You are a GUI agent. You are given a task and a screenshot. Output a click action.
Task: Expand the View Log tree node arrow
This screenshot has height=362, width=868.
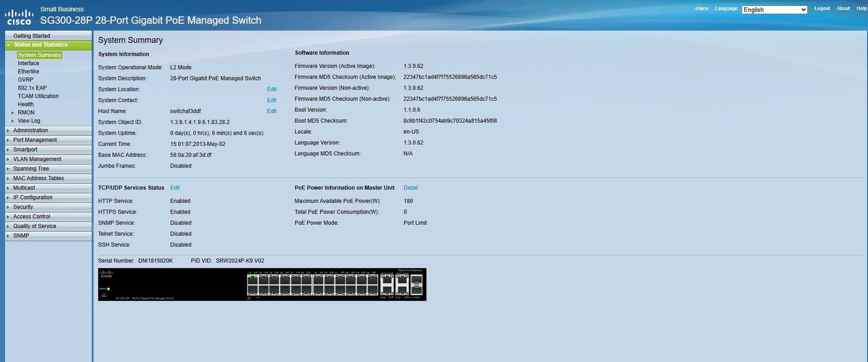[x=12, y=121]
